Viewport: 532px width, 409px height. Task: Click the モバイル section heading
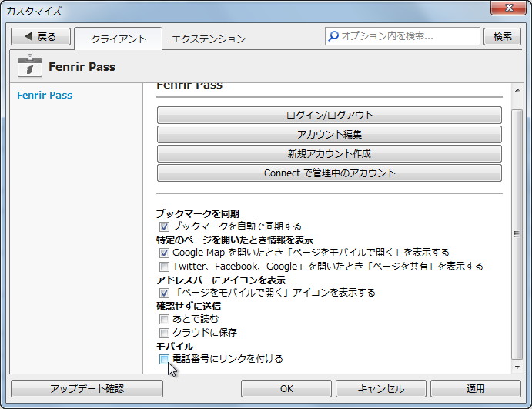[175, 346]
